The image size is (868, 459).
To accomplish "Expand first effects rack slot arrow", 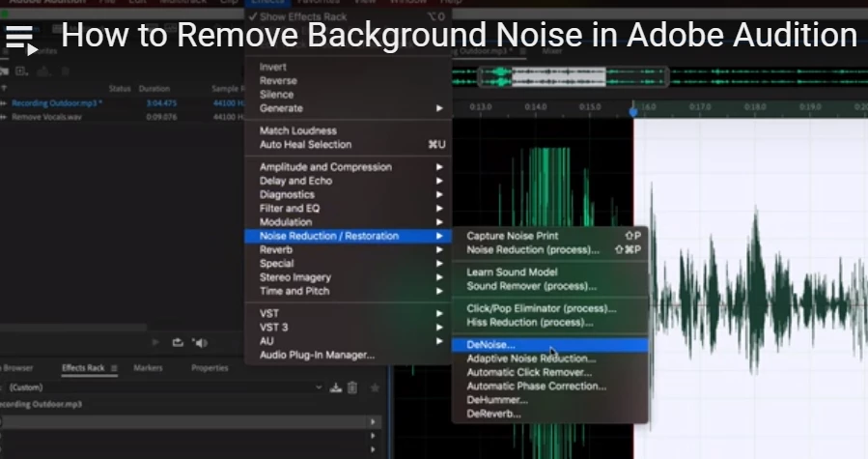I will 373,422.
